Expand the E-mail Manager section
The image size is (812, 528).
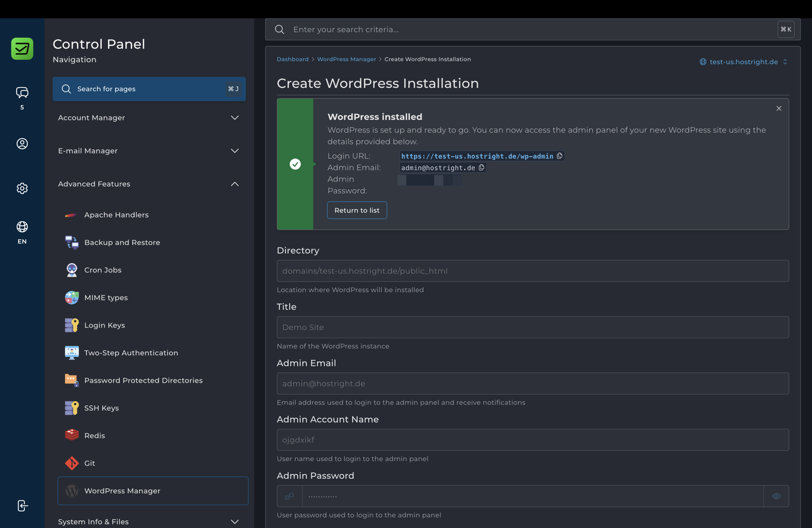point(149,151)
